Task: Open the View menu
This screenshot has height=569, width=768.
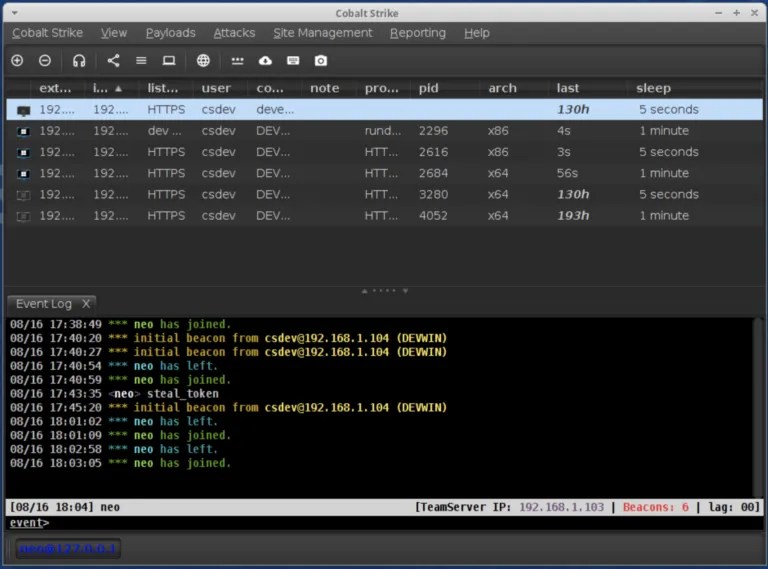Action: point(114,33)
